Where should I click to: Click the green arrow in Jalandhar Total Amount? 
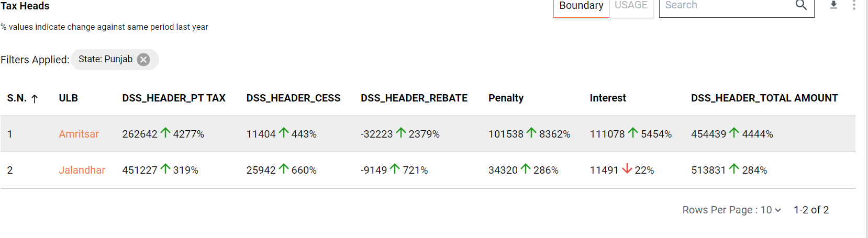(734, 169)
